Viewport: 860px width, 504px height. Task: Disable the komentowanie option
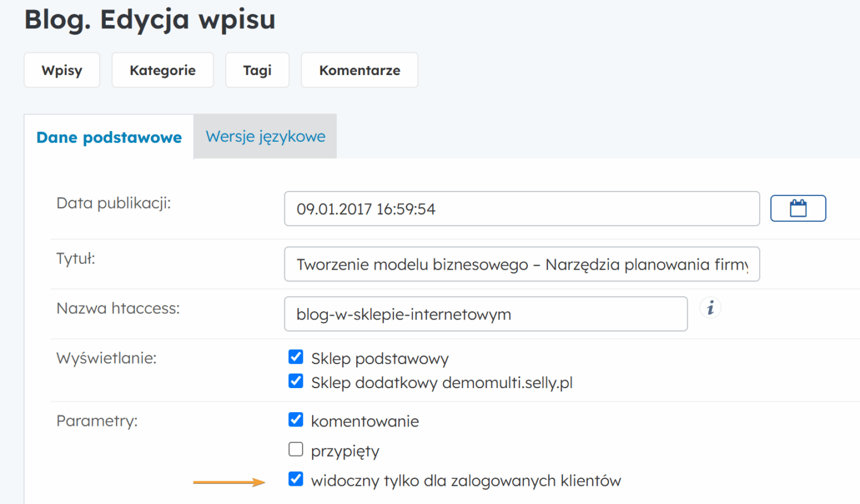tap(296, 420)
